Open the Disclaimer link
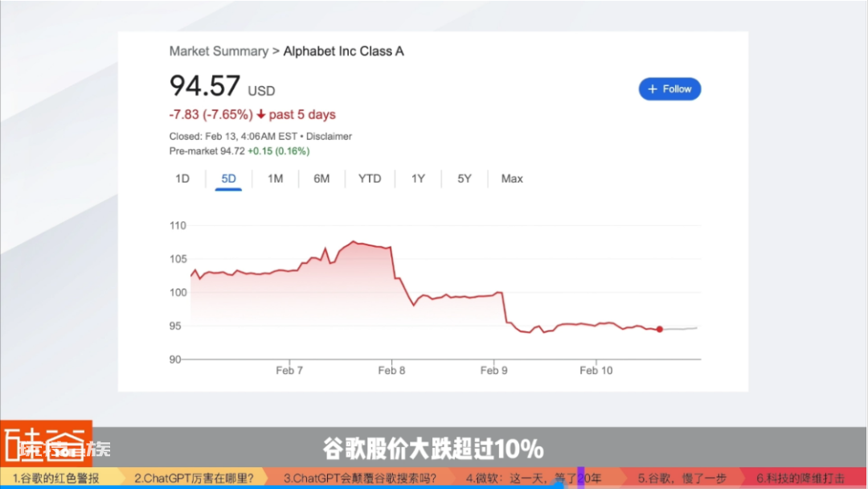 tap(329, 136)
